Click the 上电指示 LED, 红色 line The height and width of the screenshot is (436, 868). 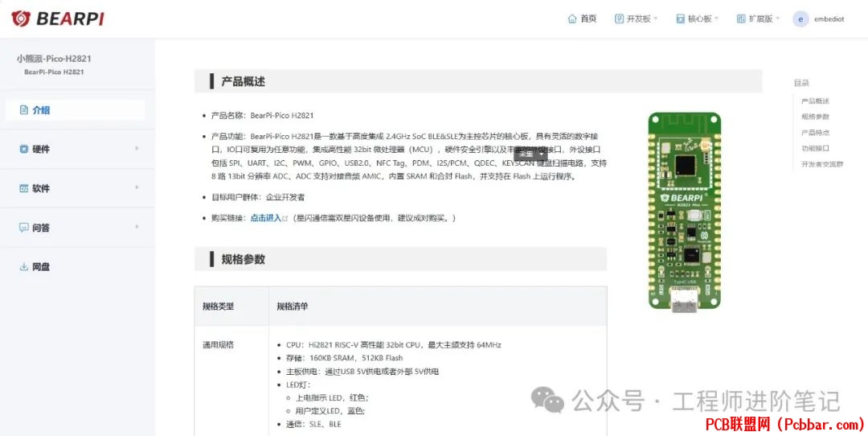click(332, 397)
